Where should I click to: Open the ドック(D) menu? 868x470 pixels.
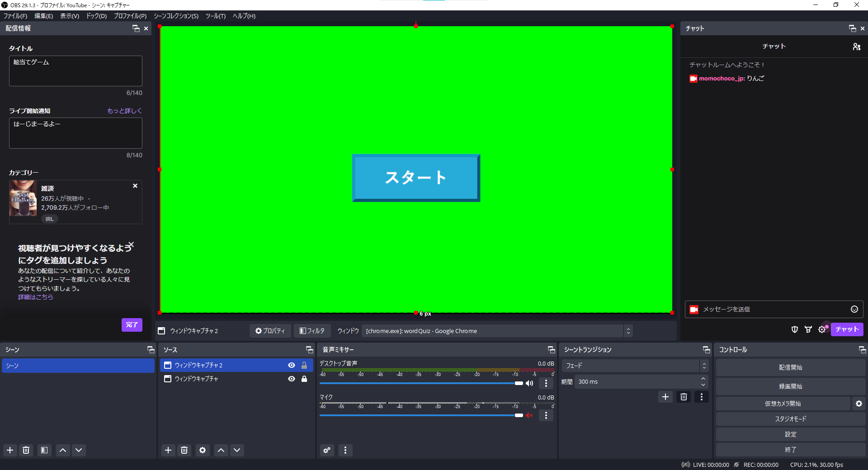[x=96, y=16]
